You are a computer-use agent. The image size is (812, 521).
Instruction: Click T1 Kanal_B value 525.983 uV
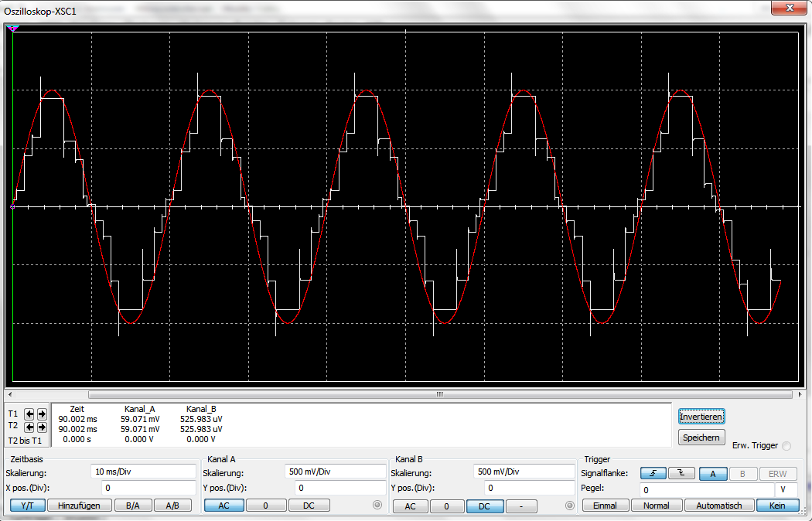[x=201, y=419]
